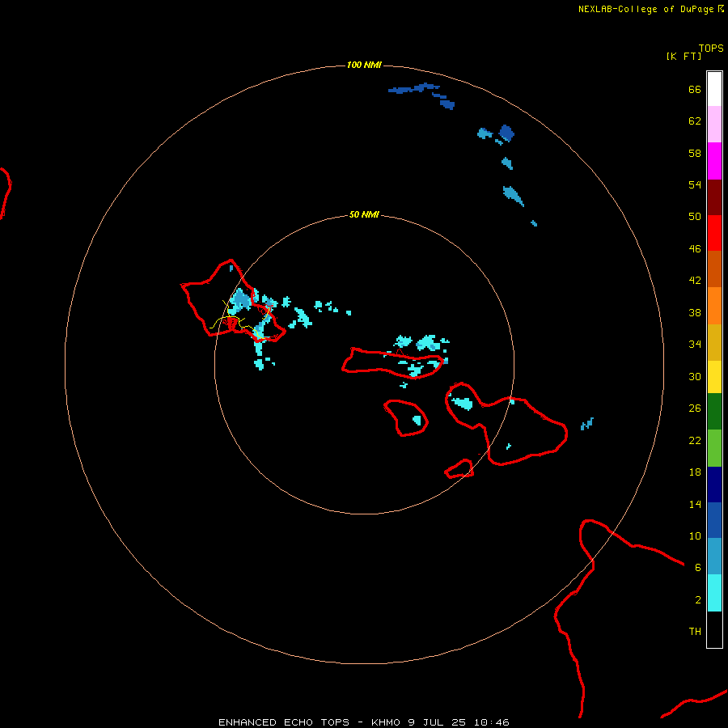The image size is (728, 728).
Task: Click the legend value 18
Action: point(695,472)
